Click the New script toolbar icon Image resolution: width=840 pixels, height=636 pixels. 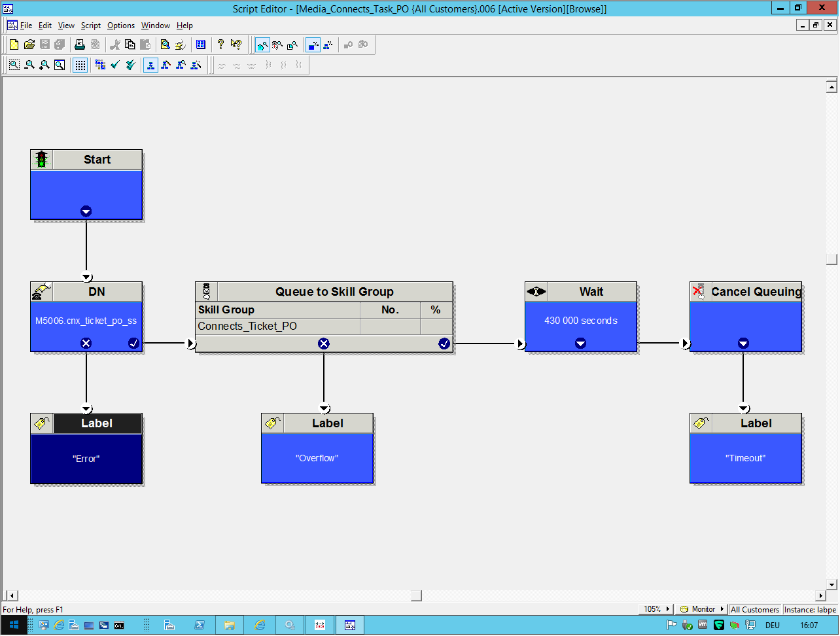click(x=14, y=44)
